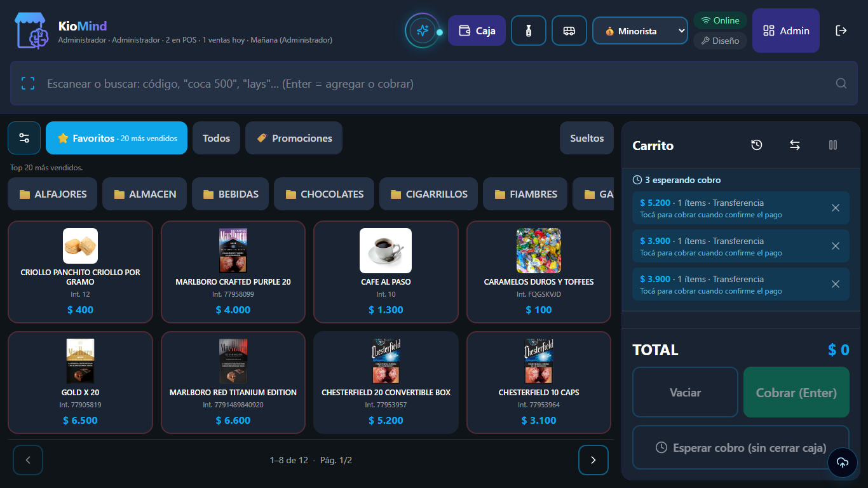
Task: Switch to the Todos tab
Action: point(216,138)
